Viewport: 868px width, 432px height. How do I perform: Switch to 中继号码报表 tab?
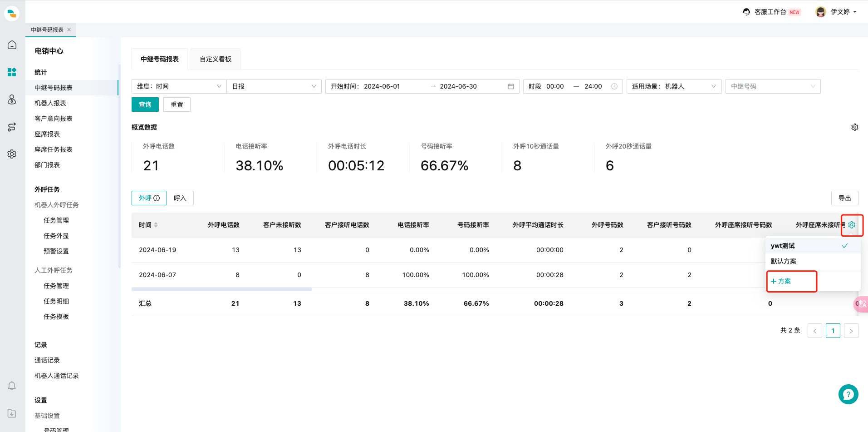pos(160,59)
